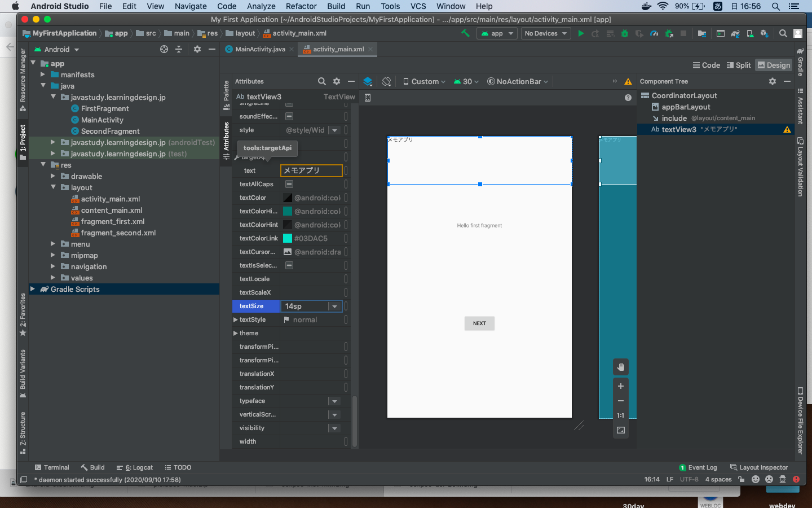Click the design help question mark icon

tap(628, 98)
